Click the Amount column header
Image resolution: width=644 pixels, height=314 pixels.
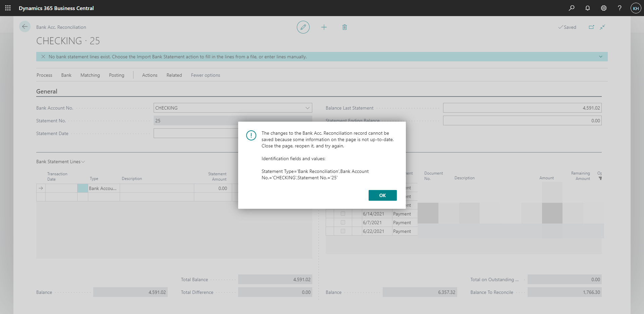546,178
